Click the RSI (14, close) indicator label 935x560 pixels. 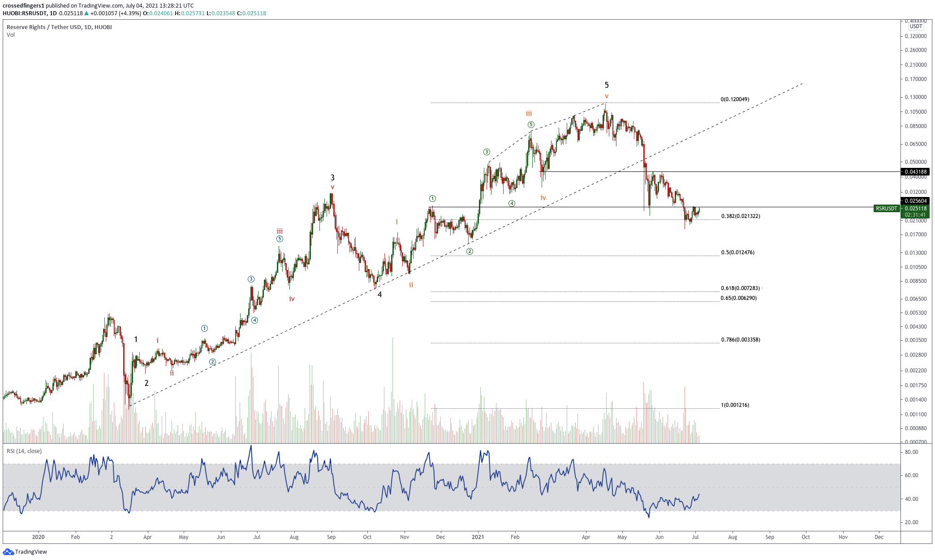coord(24,451)
